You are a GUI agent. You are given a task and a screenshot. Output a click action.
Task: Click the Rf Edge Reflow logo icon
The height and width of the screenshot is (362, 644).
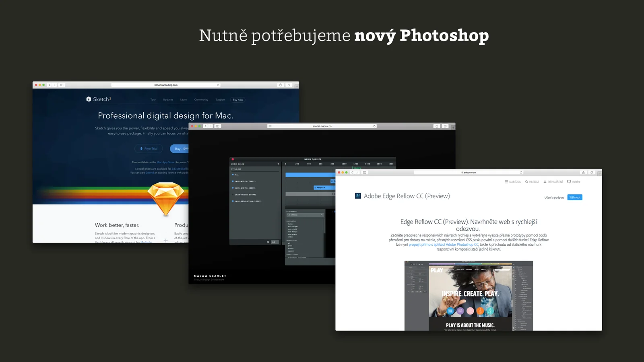point(358,196)
